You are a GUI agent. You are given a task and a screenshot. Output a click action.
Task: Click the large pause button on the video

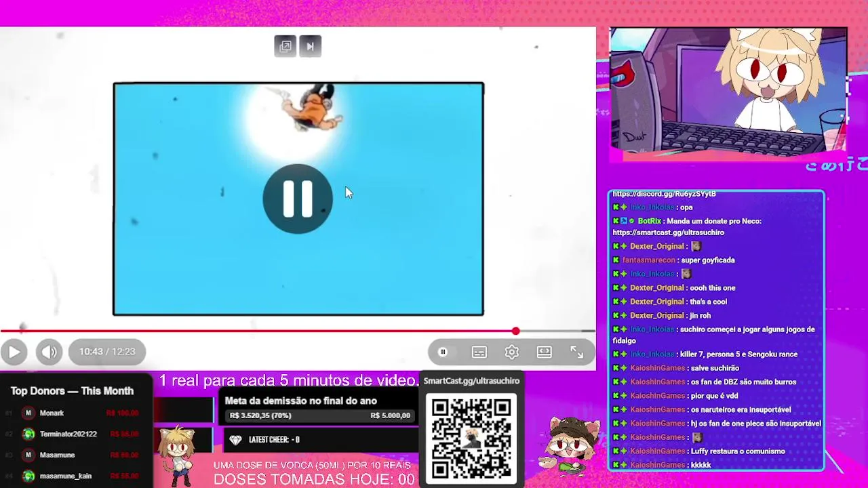298,199
